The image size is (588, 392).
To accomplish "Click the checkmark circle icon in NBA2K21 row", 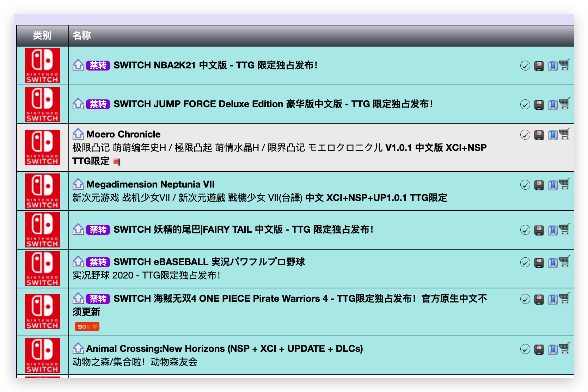I will (525, 66).
